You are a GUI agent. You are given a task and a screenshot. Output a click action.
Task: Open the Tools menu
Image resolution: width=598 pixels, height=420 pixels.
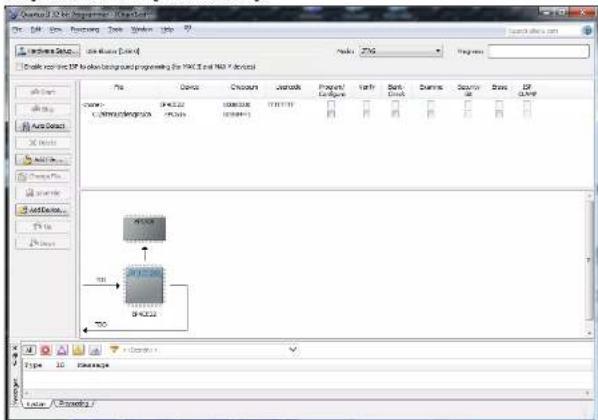tap(115, 29)
